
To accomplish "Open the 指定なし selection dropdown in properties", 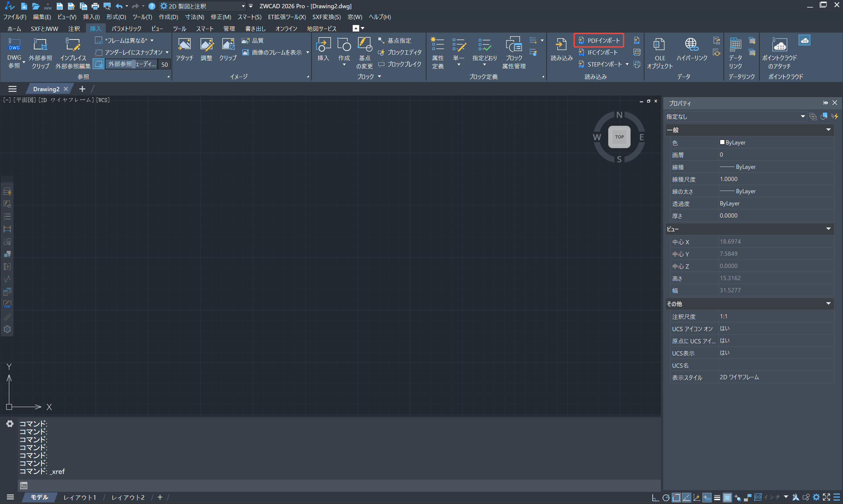I will tap(735, 117).
